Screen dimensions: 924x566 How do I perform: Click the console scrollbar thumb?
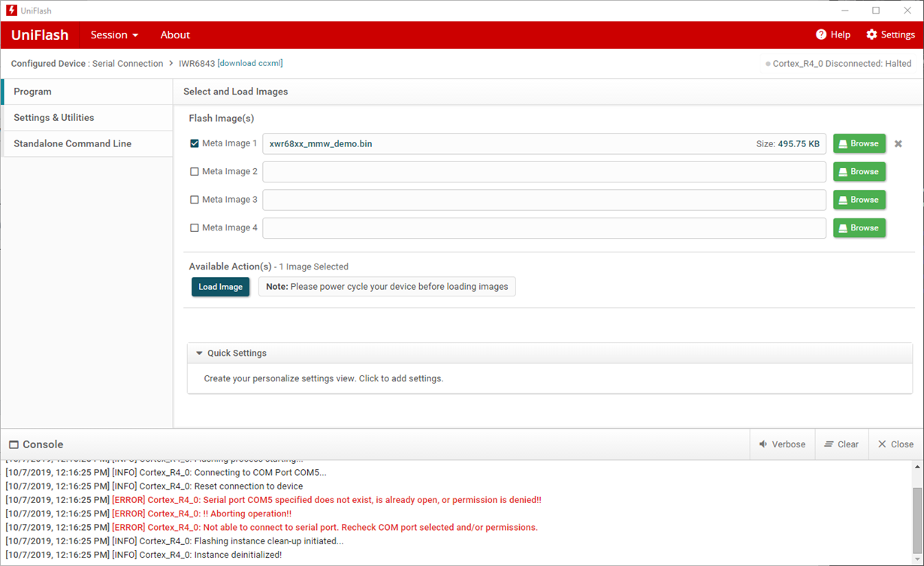pyautogui.click(x=917, y=519)
